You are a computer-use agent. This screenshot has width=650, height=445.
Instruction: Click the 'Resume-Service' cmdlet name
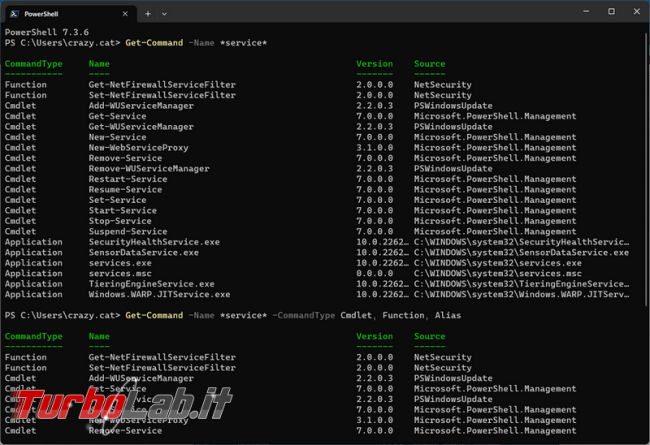[125, 190]
